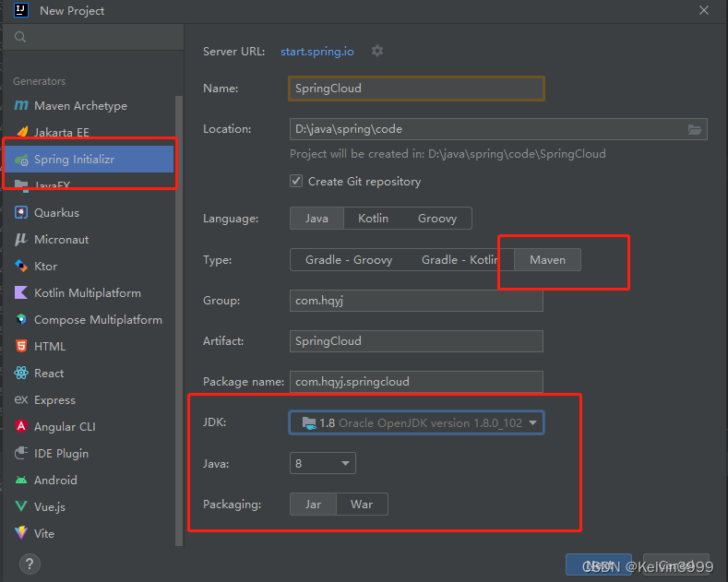Open Vue.js generator label
This screenshot has height=582, width=728.
pos(50,506)
